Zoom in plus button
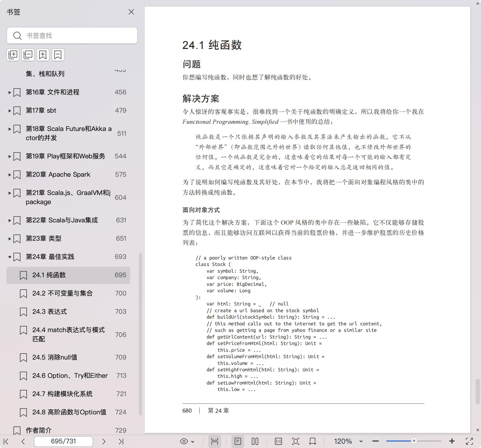This screenshot has height=448, width=481. pyautogui.click(x=452, y=441)
